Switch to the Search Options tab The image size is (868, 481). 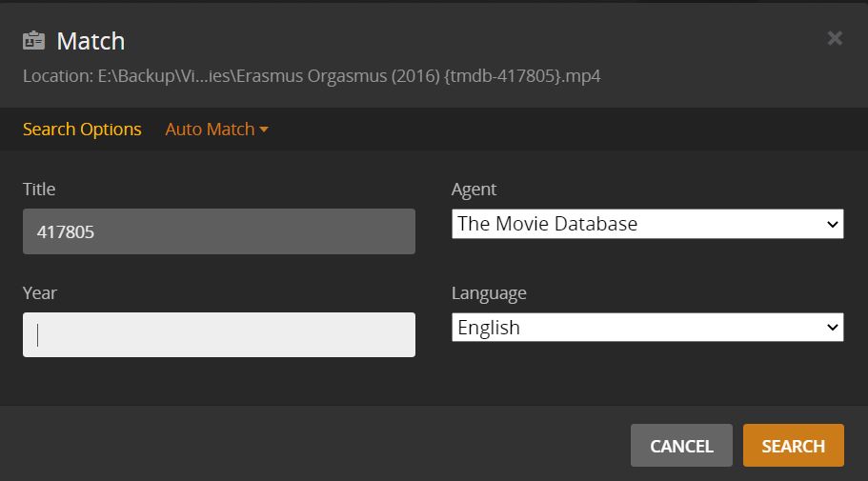[82, 130]
